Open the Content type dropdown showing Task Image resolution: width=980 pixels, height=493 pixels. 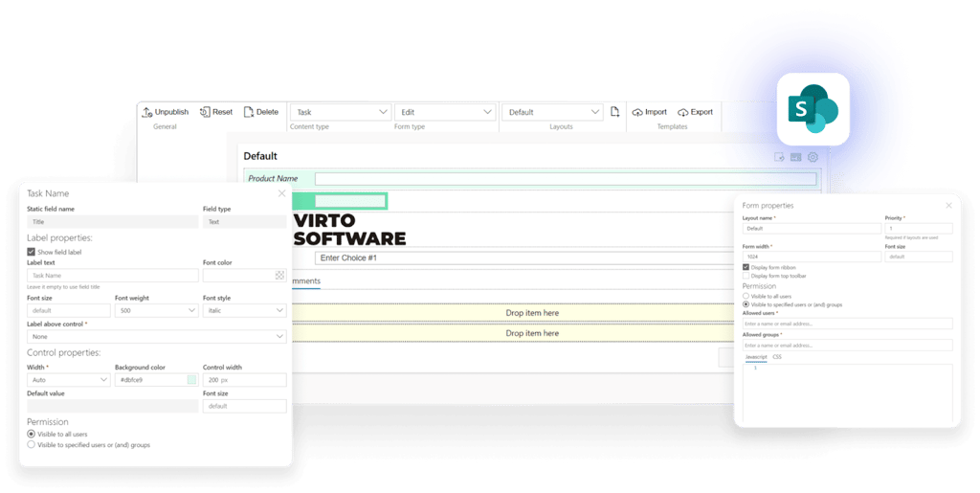341,112
